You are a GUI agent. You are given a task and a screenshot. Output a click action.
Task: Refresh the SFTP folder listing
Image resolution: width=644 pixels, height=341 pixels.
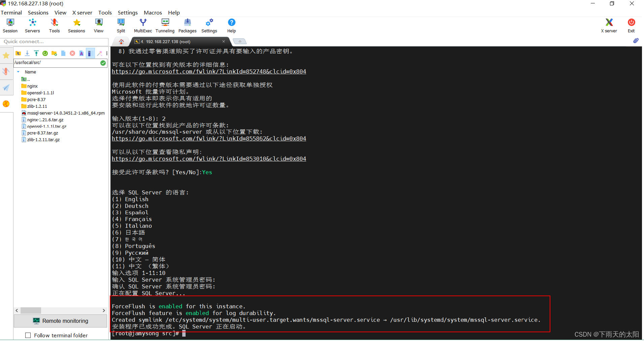pyautogui.click(x=45, y=53)
